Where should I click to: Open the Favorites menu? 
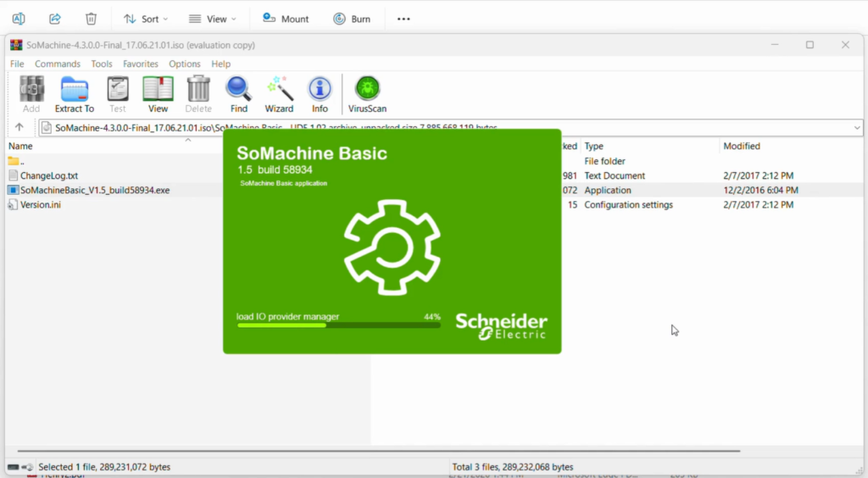click(141, 64)
